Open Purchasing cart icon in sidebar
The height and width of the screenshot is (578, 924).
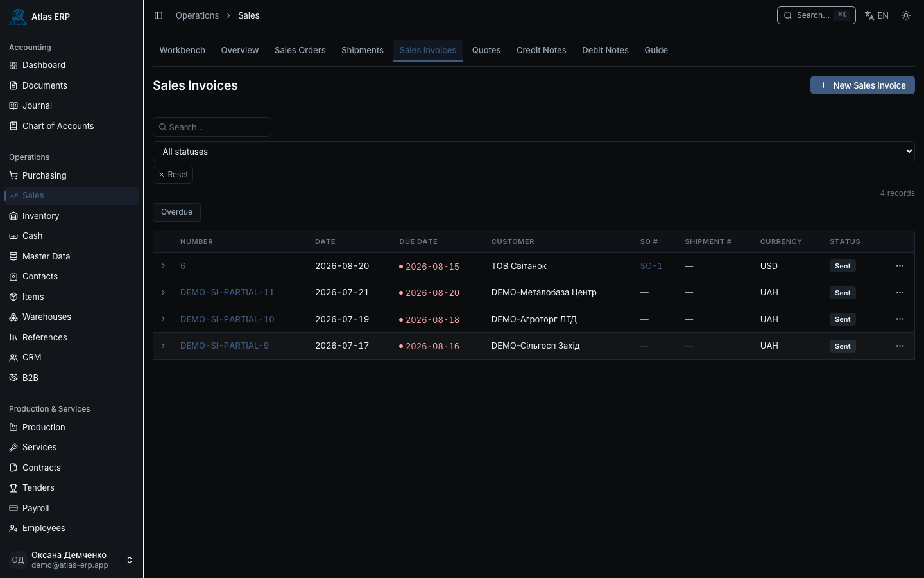tap(13, 175)
